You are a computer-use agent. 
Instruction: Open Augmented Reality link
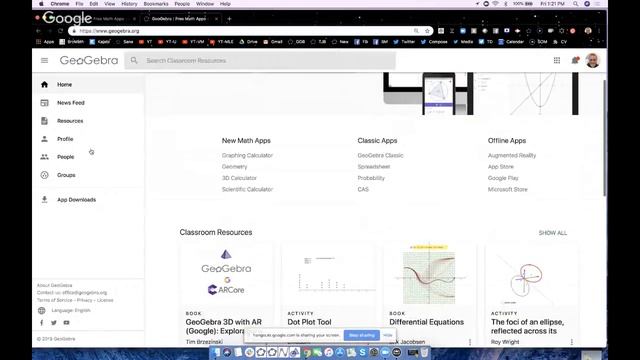[512, 156]
